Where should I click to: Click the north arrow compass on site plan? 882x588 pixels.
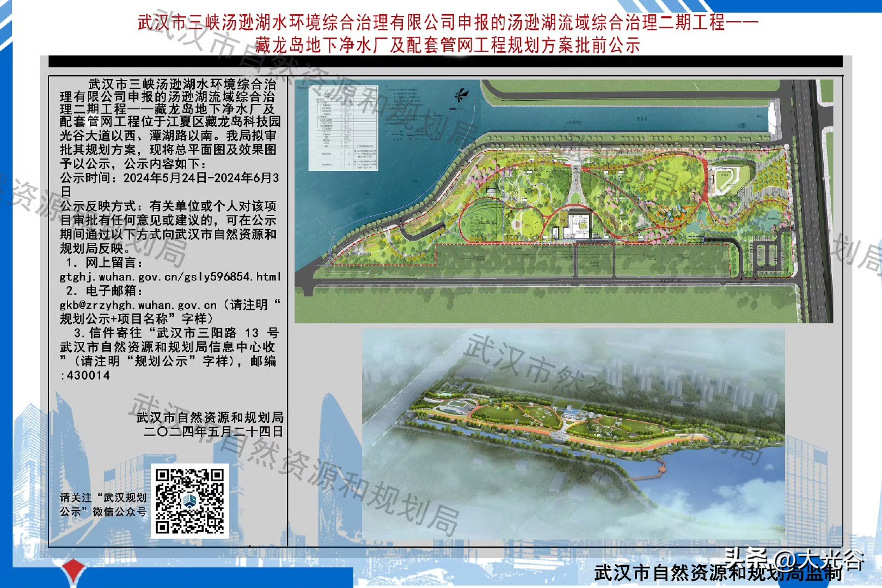461,97
